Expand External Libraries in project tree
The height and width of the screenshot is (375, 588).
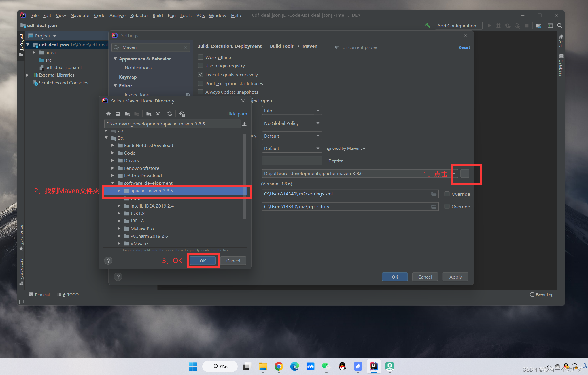(27, 75)
